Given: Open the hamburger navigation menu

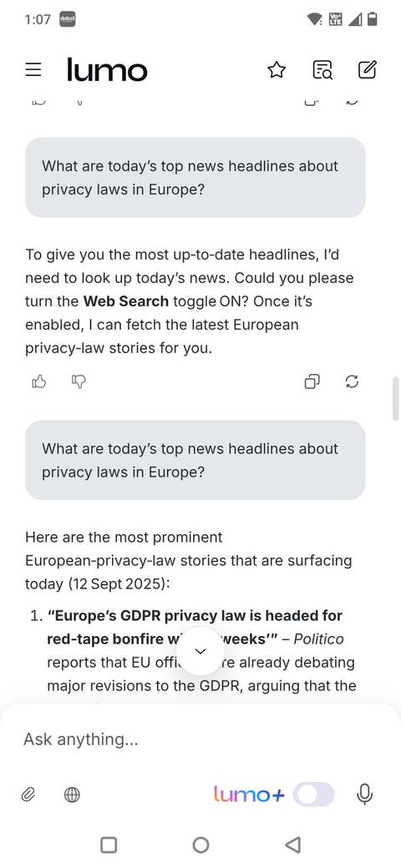Looking at the screenshot, I should point(33,70).
